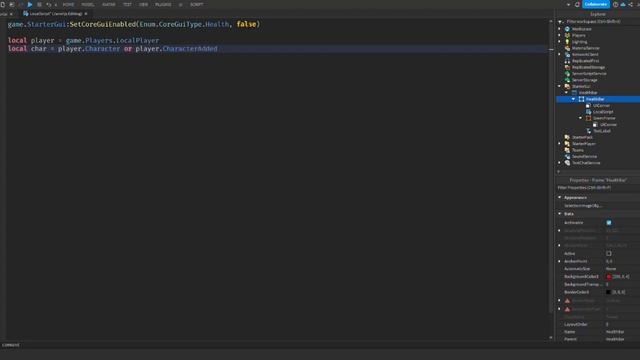Expand the Lighting node
The height and width of the screenshot is (360, 640).
pyautogui.click(x=560, y=42)
